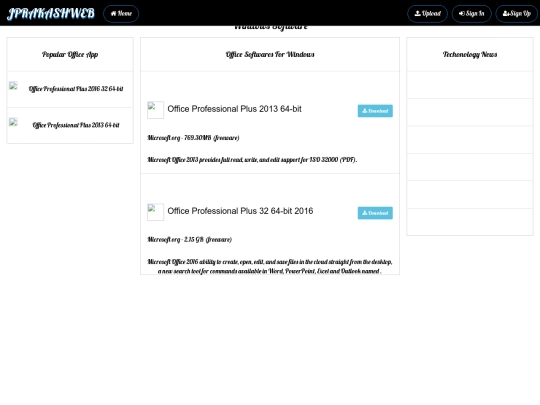The width and height of the screenshot is (540, 405).
Task: Click the JPRAKASHWEB site logo
Action: point(51,13)
